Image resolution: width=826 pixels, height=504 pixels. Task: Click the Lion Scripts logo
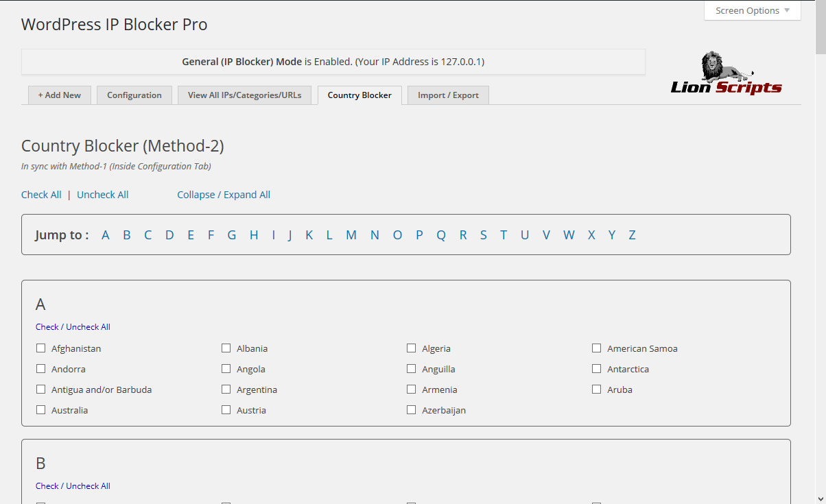726,73
